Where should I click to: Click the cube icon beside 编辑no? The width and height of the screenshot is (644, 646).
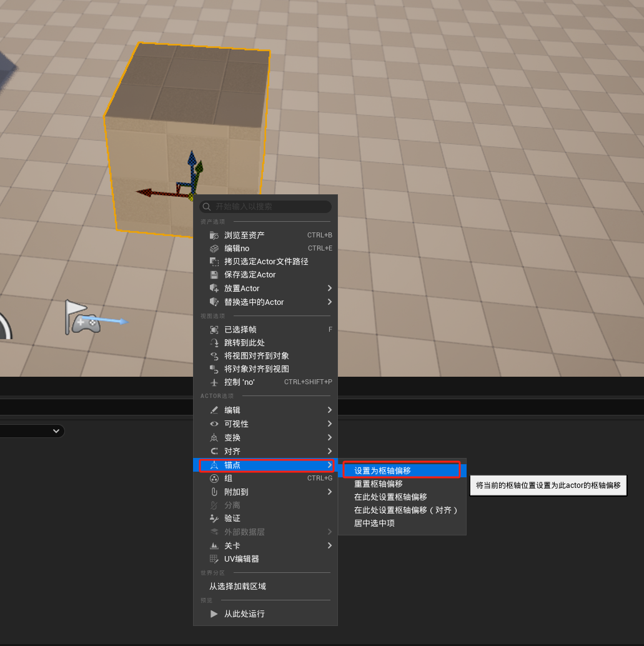tap(214, 248)
